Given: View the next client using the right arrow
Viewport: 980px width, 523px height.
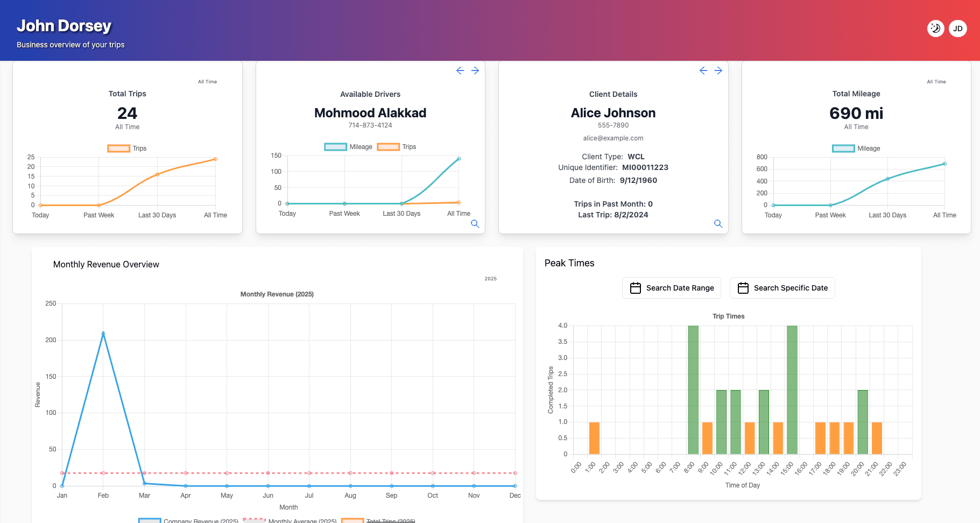Looking at the screenshot, I should coord(718,70).
